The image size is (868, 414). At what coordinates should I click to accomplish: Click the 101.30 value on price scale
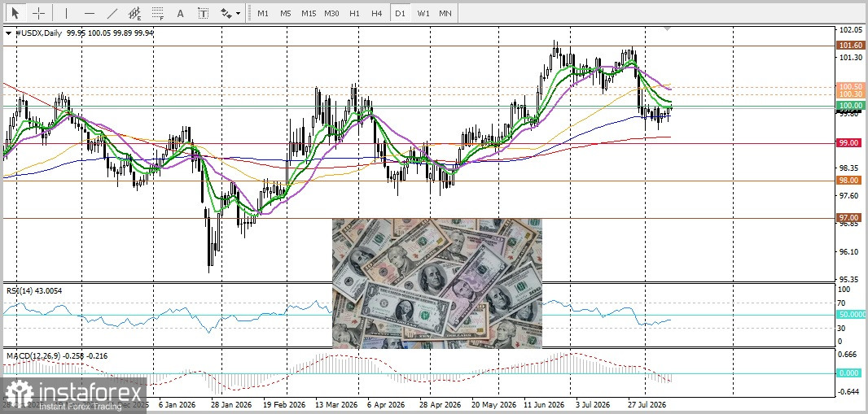(x=852, y=58)
